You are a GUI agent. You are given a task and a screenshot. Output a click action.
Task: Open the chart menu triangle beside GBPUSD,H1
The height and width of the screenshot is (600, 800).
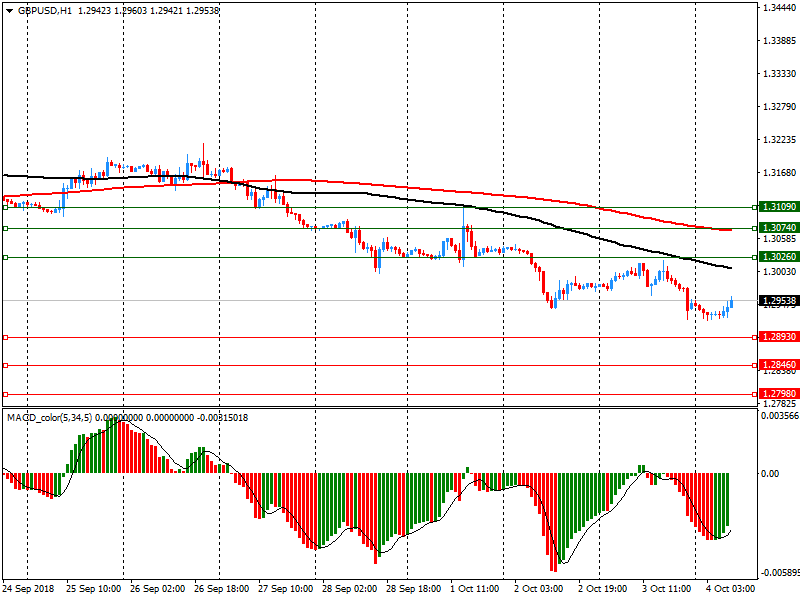click(8, 9)
